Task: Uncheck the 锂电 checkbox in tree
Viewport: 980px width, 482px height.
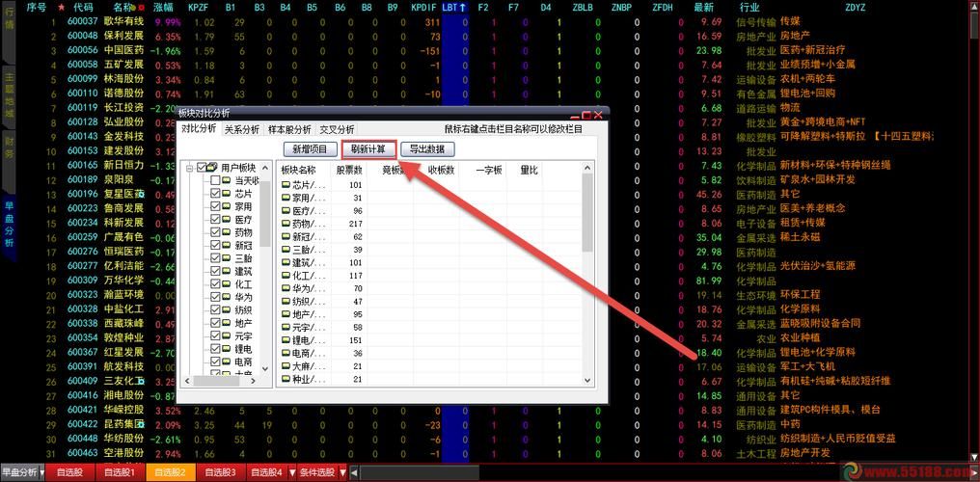Action: [x=215, y=348]
